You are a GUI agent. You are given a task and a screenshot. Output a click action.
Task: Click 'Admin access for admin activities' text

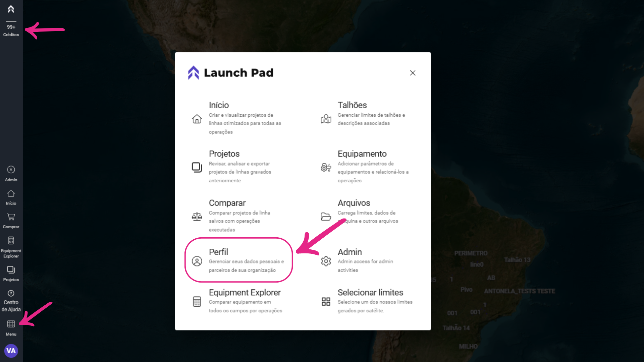[365, 266]
